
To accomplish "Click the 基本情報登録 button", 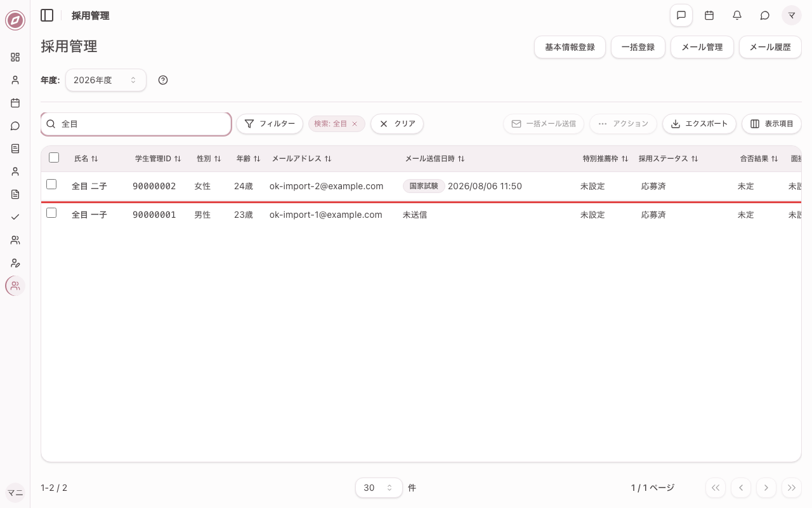I will [570, 47].
